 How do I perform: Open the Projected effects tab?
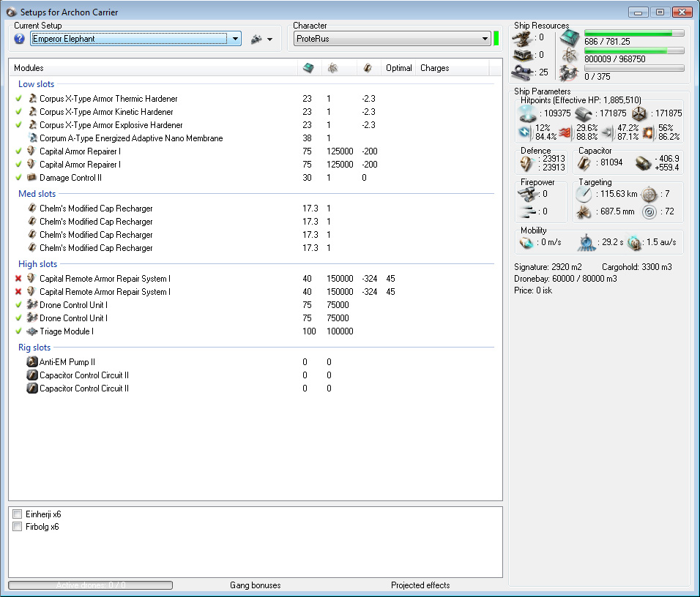(420, 585)
